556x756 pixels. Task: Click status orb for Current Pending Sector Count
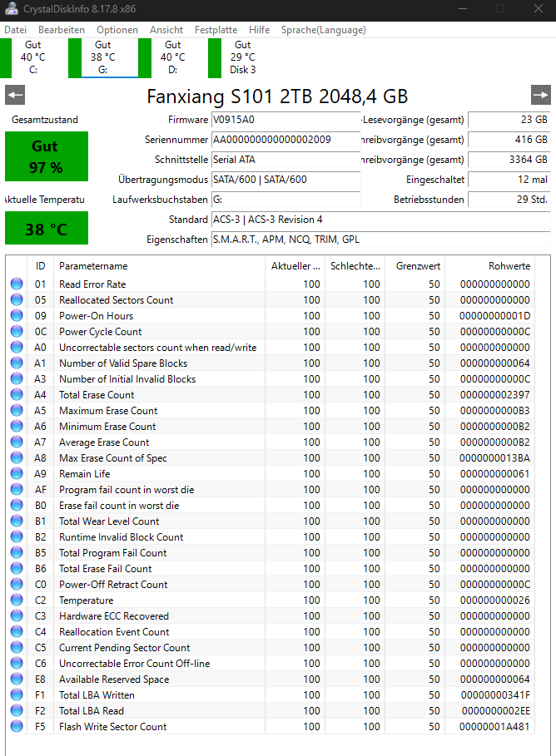17,648
